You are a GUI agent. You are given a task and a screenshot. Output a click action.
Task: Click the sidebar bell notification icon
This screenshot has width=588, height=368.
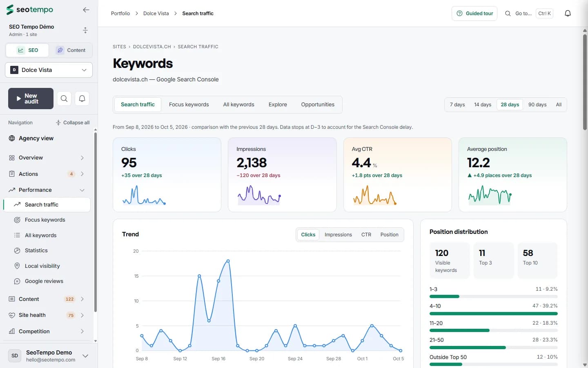click(x=82, y=99)
